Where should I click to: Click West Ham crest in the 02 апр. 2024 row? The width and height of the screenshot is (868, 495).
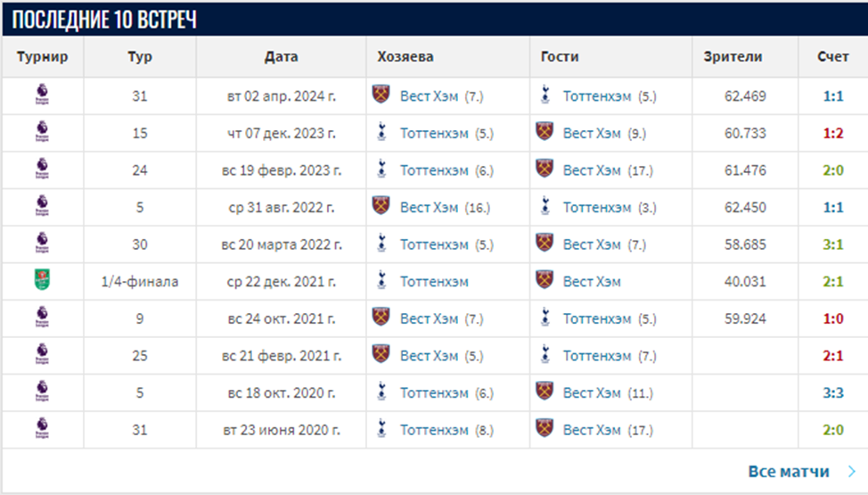(381, 95)
